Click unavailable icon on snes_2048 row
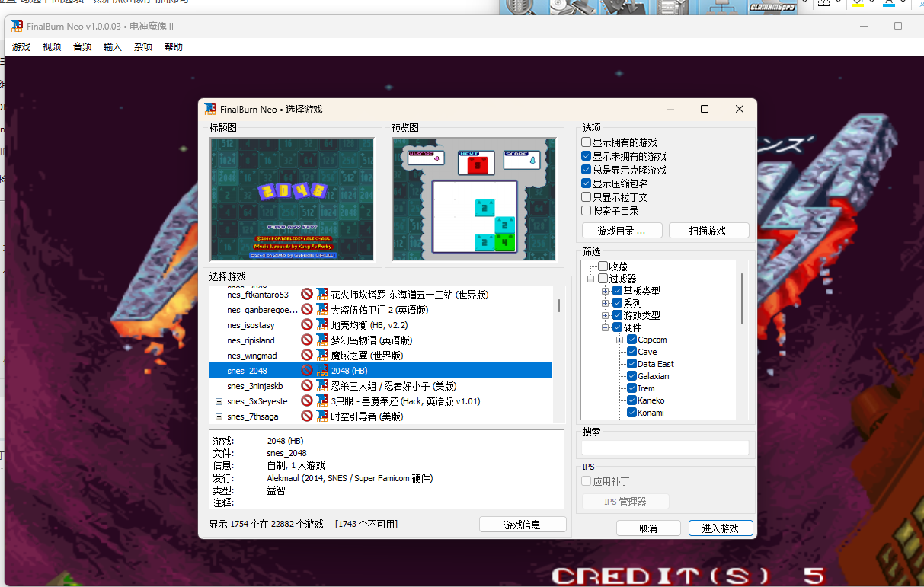This screenshot has width=924, height=587. point(307,371)
